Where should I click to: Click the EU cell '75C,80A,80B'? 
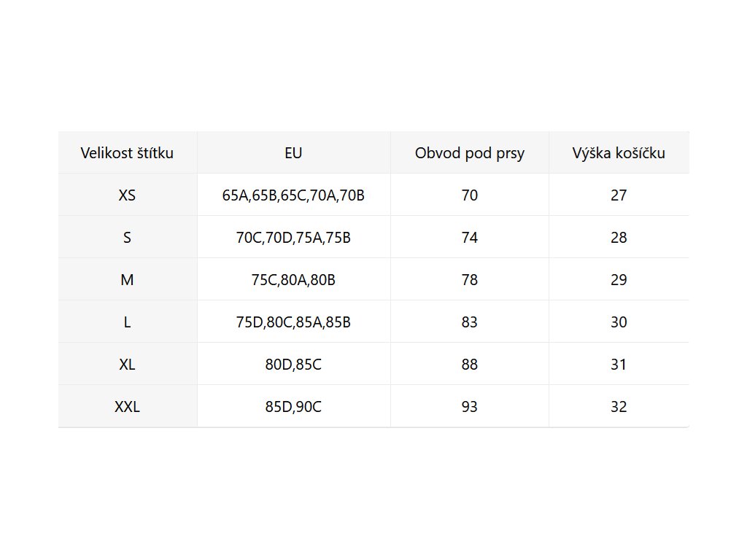293,280
